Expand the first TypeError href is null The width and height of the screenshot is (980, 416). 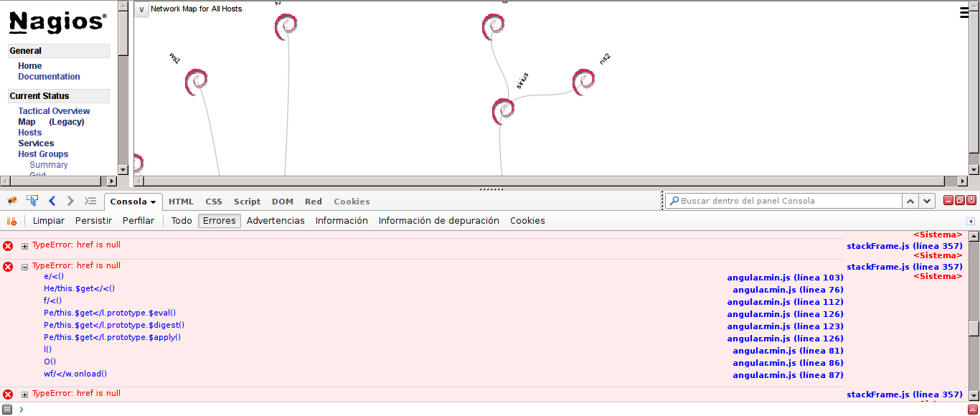point(24,246)
